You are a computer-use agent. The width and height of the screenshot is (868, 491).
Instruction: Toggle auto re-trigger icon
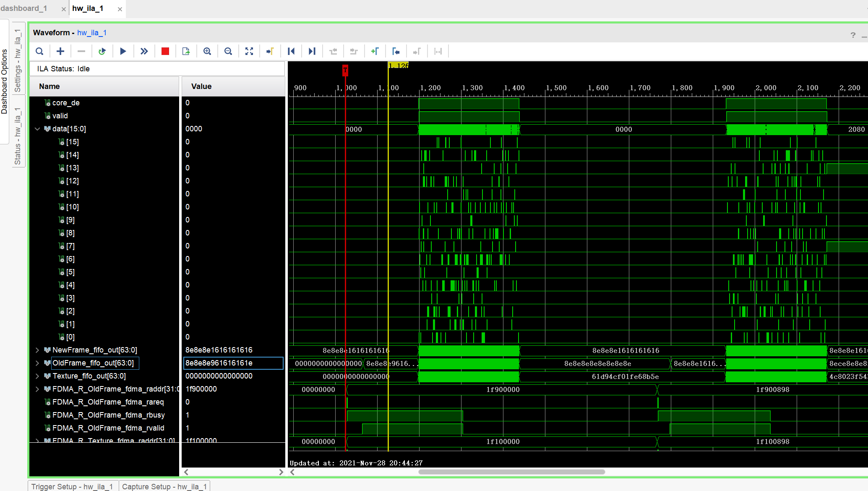(x=102, y=51)
